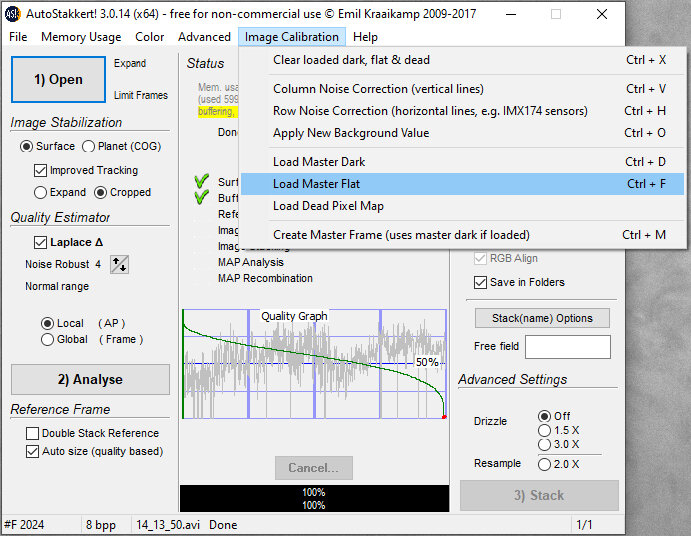The width and height of the screenshot is (691, 536).
Task: Select Resample 2.0 X radio
Action: [x=544, y=464]
